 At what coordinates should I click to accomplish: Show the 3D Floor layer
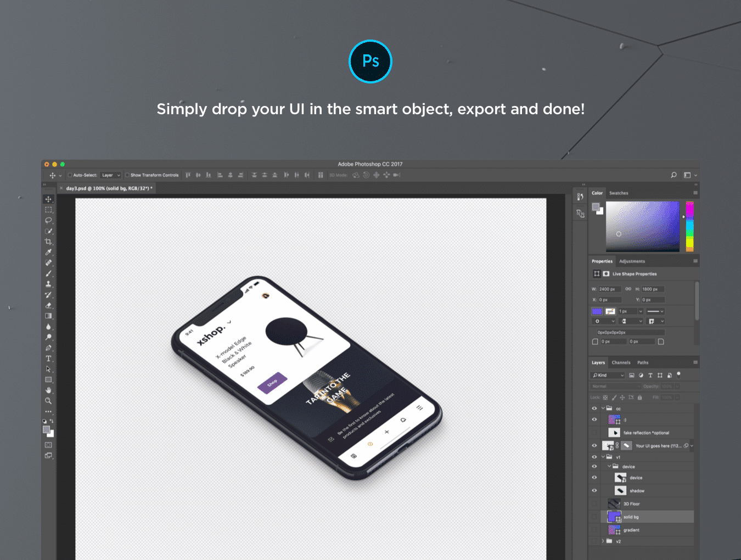click(x=594, y=504)
